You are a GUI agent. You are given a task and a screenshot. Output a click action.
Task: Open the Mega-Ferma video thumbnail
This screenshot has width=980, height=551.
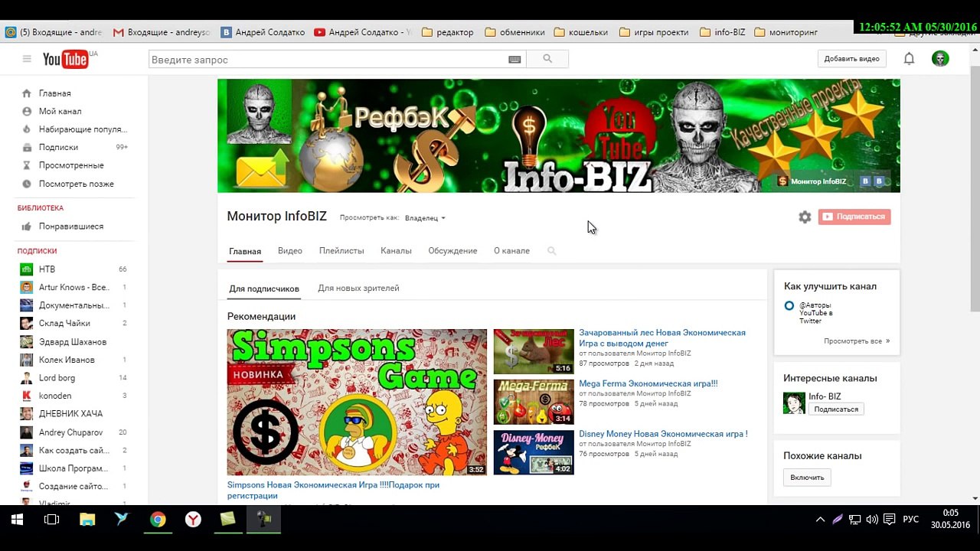click(534, 402)
